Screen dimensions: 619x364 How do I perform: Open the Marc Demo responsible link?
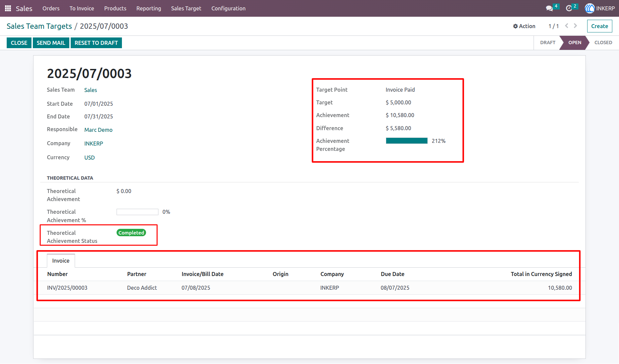tap(98, 130)
